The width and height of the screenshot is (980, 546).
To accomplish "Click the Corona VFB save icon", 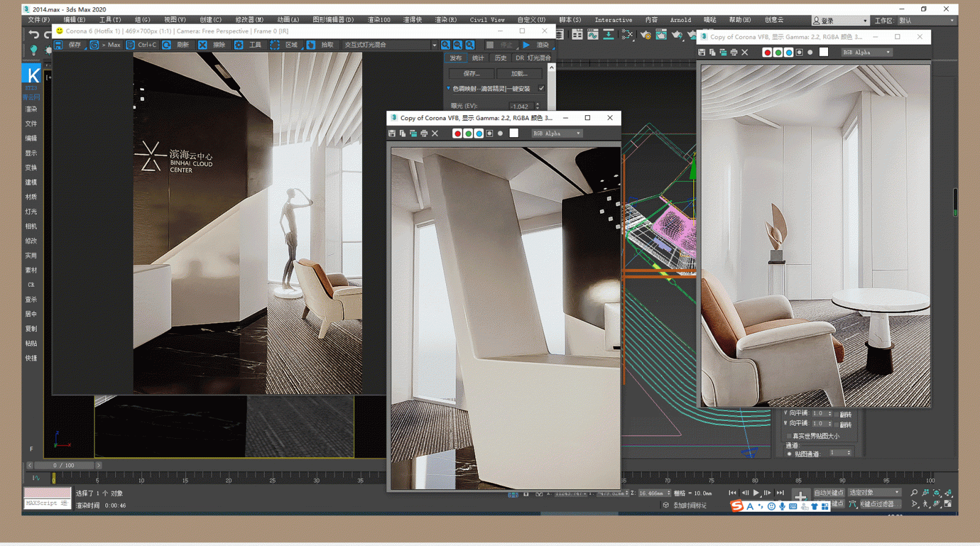I will (x=58, y=45).
